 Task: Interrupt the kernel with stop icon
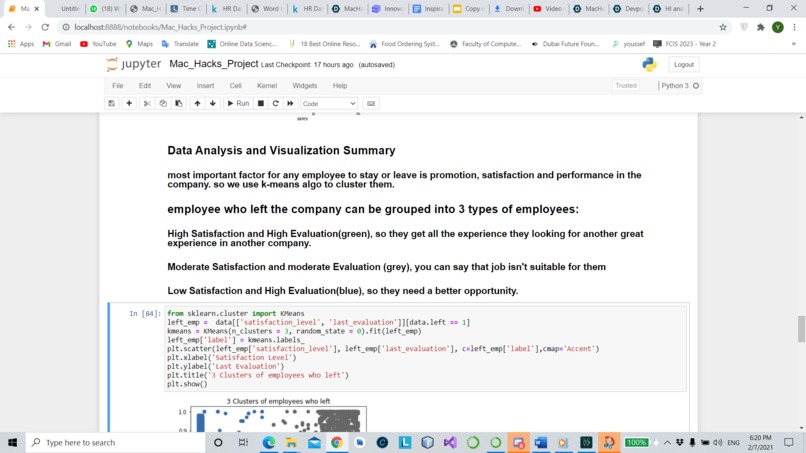[261, 103]
